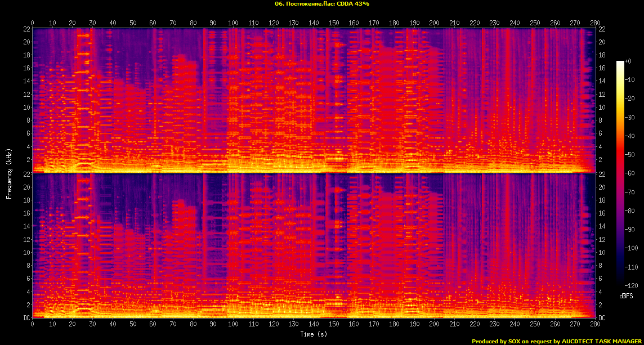Select the 100 s tick on the top time axis
The height and width of the screenshot is (345, 644).
point(233,23)
